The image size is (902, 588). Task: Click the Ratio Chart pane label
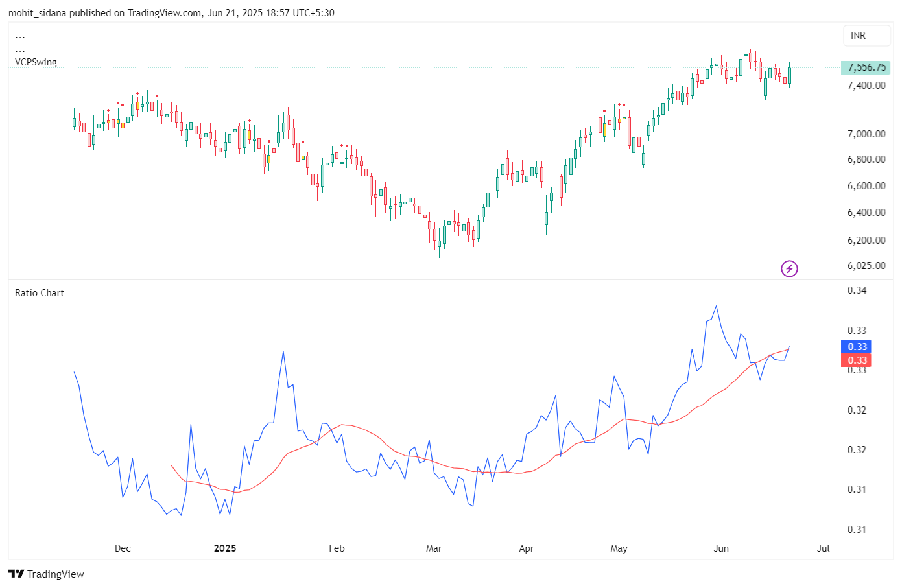[x=40, y=293]
